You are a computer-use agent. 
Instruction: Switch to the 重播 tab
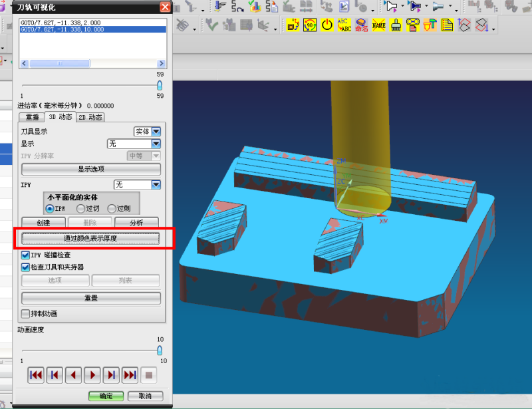pyautogui.click(x=33, y=117)
